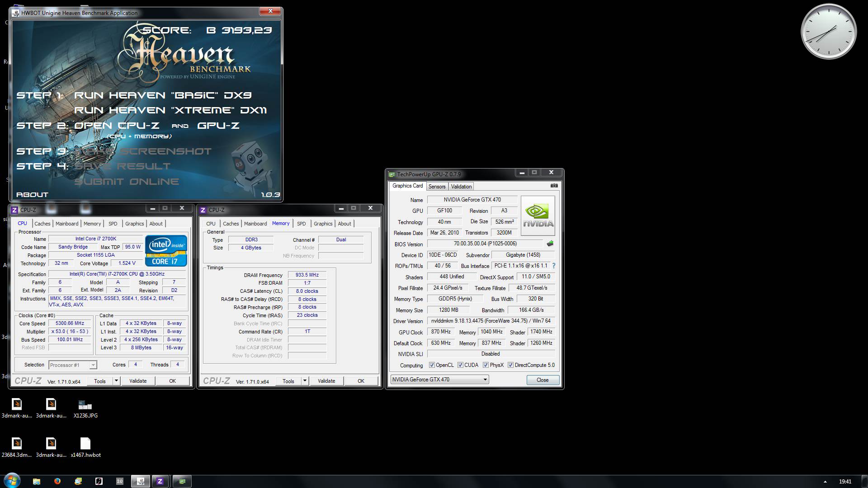Click the CAS# Latency value 8.0 clocks
Screen dimensions: 868x488
coord(307,291)
